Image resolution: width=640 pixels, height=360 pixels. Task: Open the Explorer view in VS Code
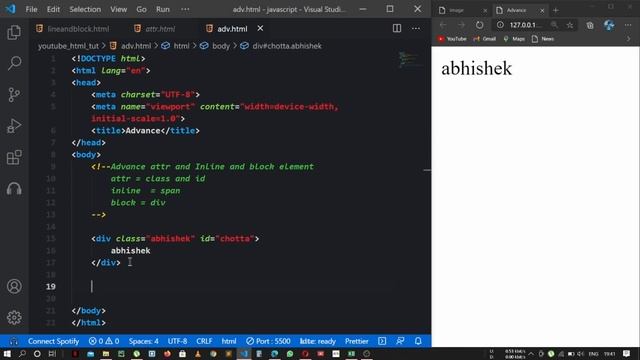[x=14, y=32]
